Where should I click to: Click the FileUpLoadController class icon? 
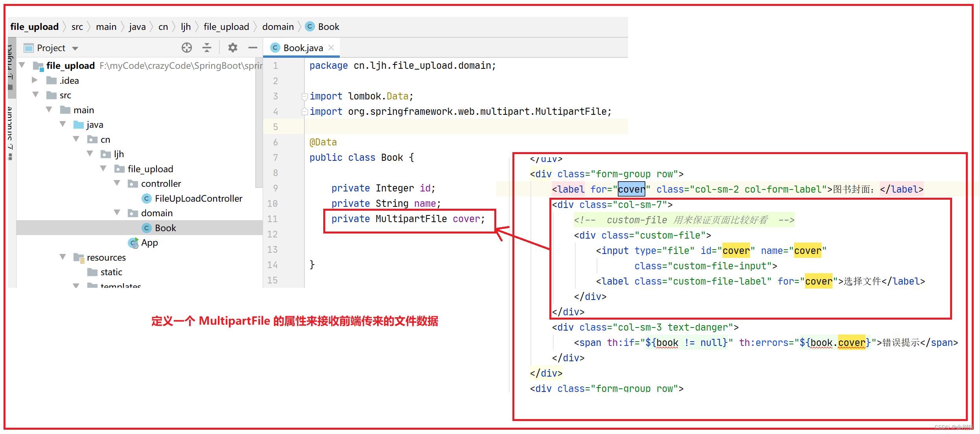146,199
